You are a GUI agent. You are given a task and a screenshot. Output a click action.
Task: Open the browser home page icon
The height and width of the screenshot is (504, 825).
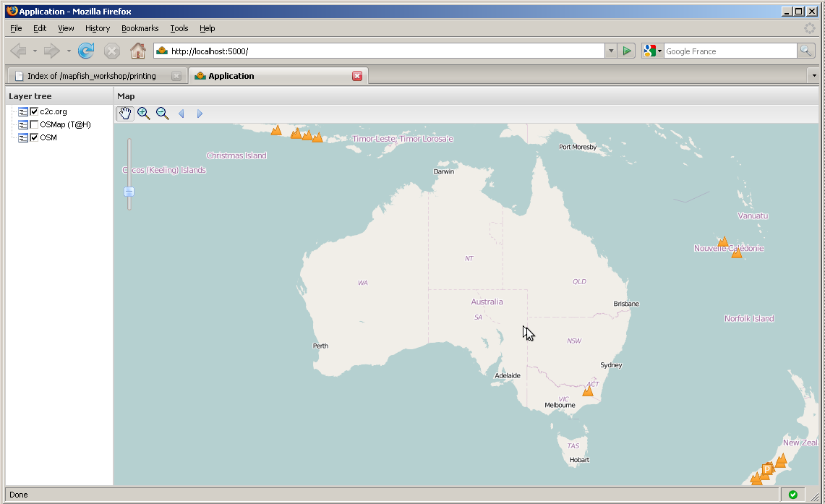pyautogui.click(x=138, y=51)
